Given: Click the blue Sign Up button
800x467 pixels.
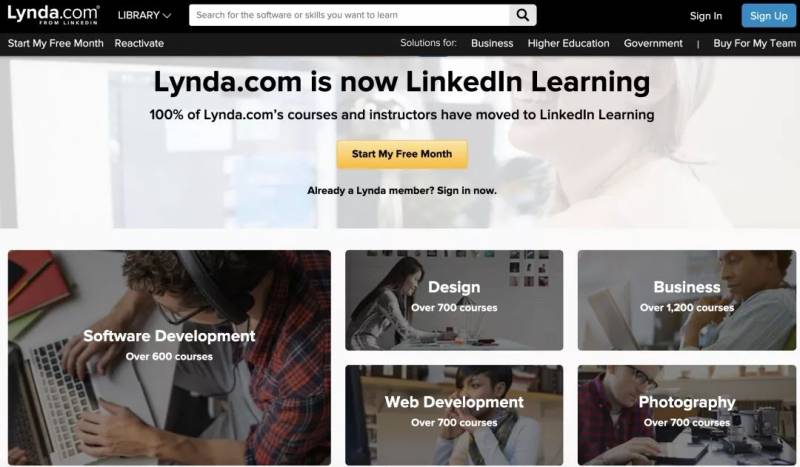Looking at the screenshot, I should tap(768, 16).
